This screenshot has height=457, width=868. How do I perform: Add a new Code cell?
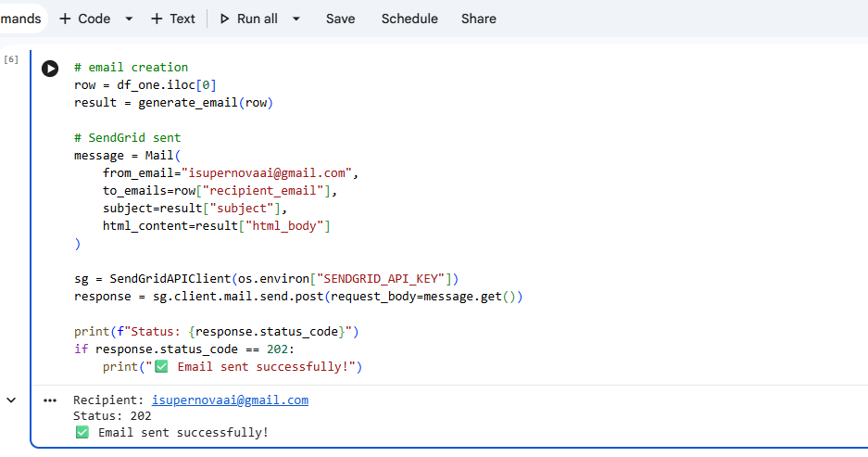[x=84, y=19]
